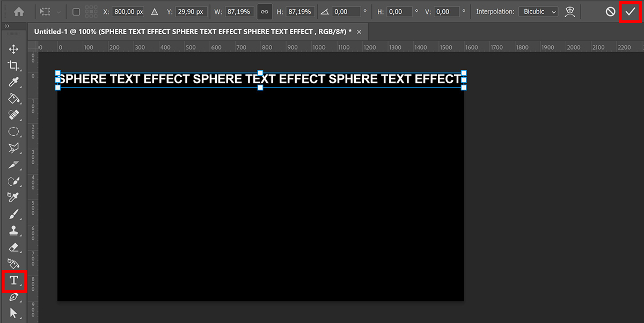
Task: Choose the Eraser tool
Action: [14, 246]
